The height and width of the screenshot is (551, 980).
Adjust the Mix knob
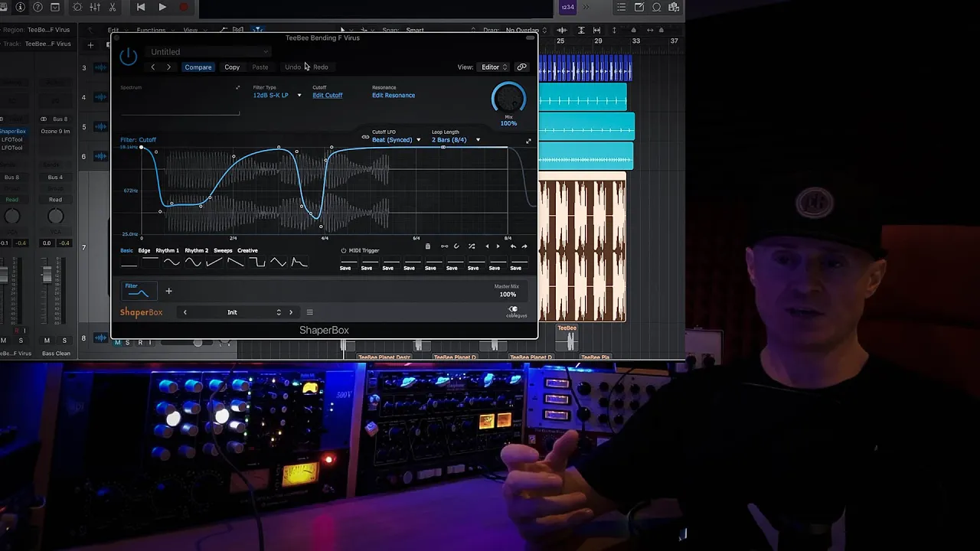coord(508,98)
